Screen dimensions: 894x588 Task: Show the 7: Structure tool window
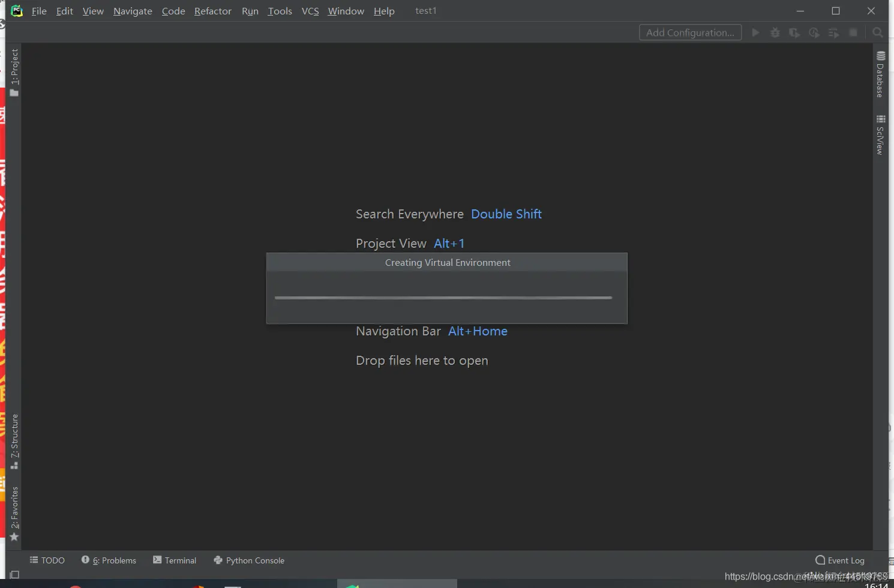[14, 442]
